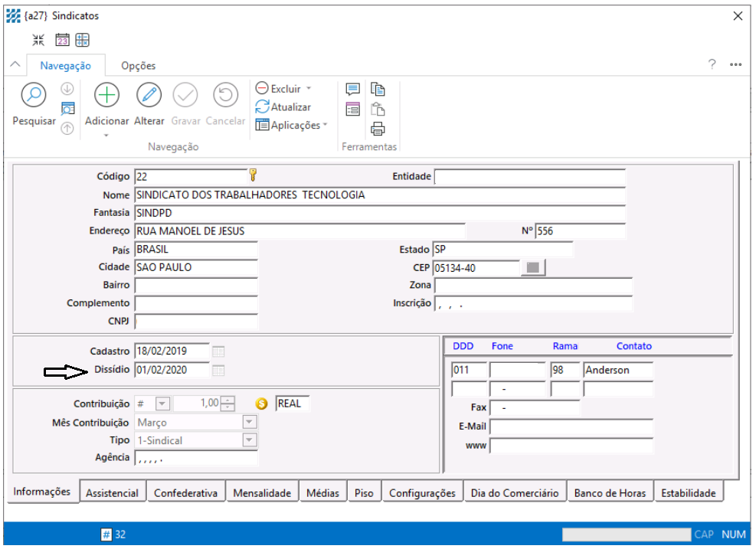The image size is (756, 549).
Task: Switch to the Médias tab
Action: coord(323,493)
